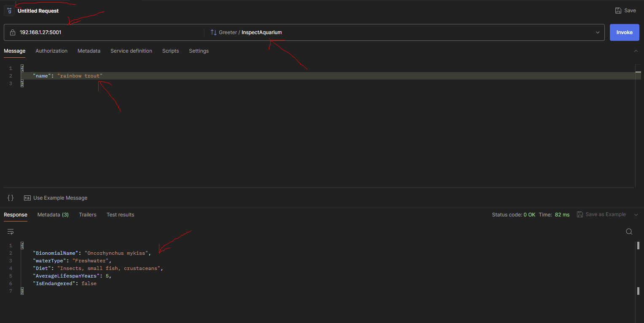
Task: Click the gRPC request type icon
Action: coord(9,11)
